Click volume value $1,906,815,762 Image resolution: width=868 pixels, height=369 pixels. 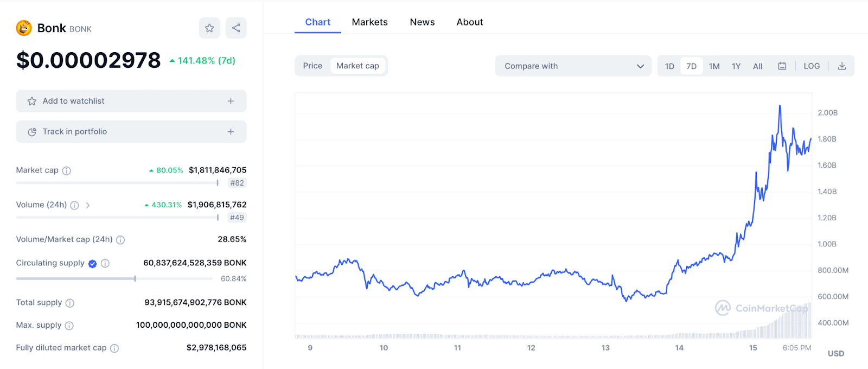pyautogui.click(x=217, y=205)
